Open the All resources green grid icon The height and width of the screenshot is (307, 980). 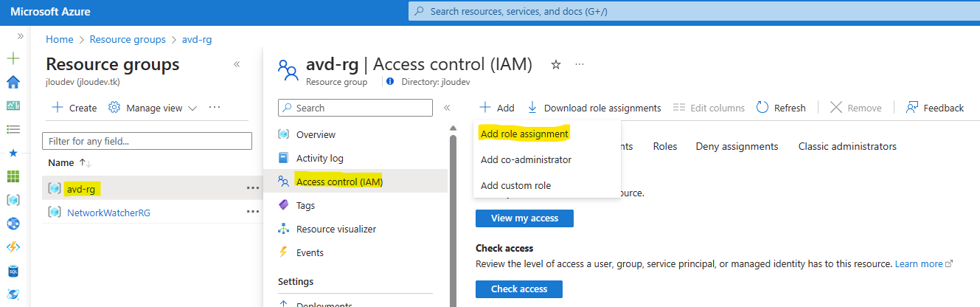click(x=13, y=176)
